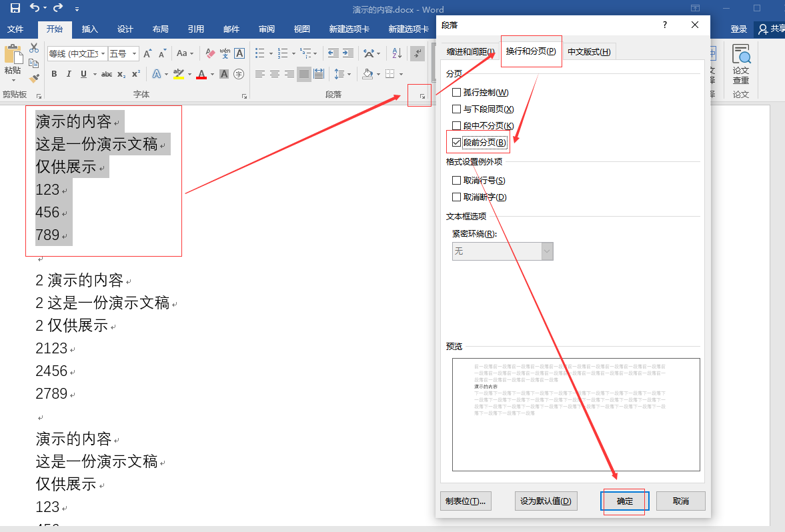Open the Font group dialog launcher

(x=244, y=96)
